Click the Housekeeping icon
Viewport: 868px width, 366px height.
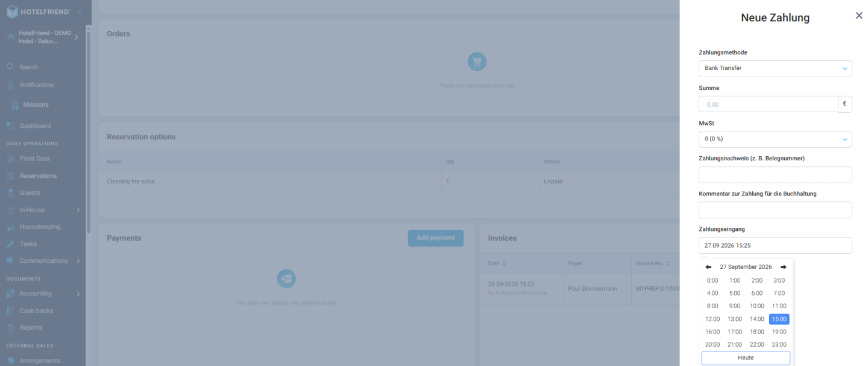click(x=11, y=227)
